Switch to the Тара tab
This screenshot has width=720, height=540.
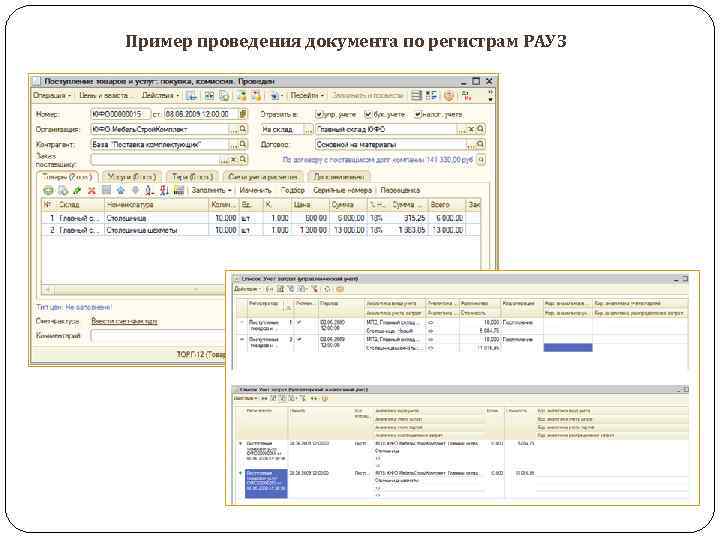[192, 177]
